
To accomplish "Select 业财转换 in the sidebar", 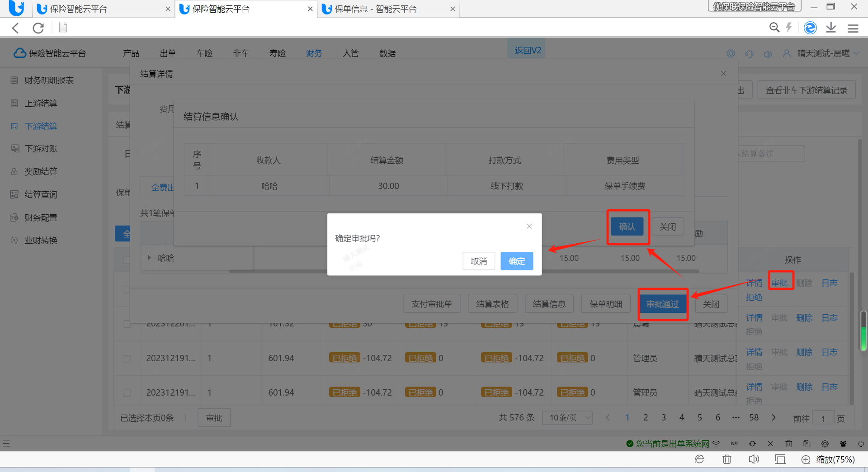I will click(41, 240).
